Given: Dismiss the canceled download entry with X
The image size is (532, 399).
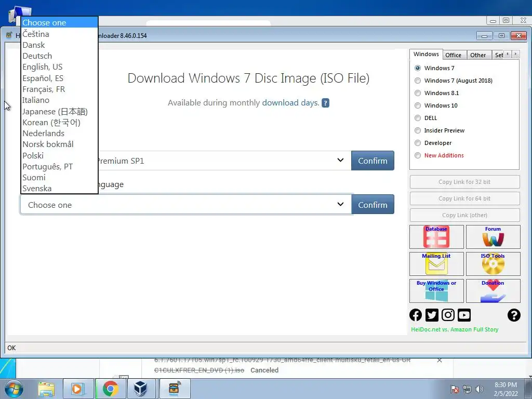Looking at the screenshot, I should pyautogui.click(x=440, y=361).
